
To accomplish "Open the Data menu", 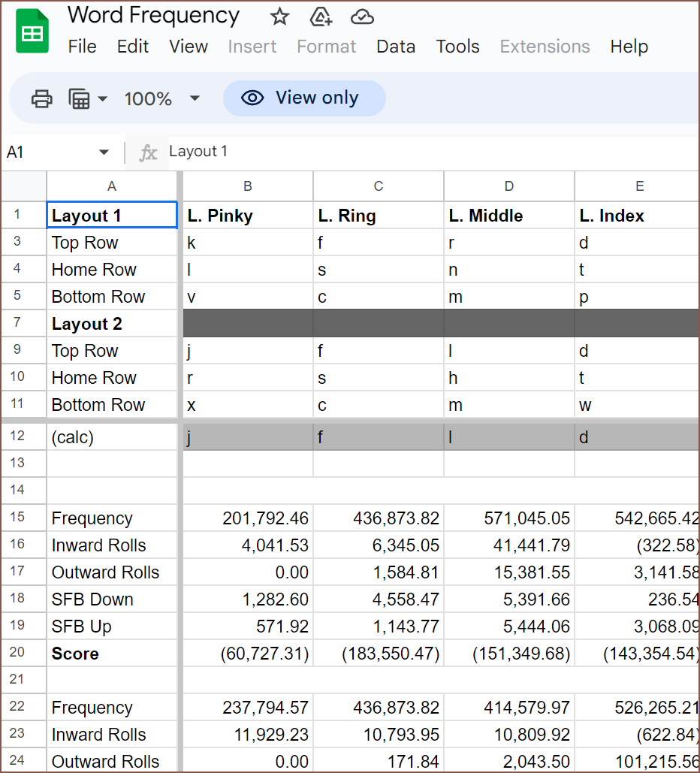I will tap(396, 47).
